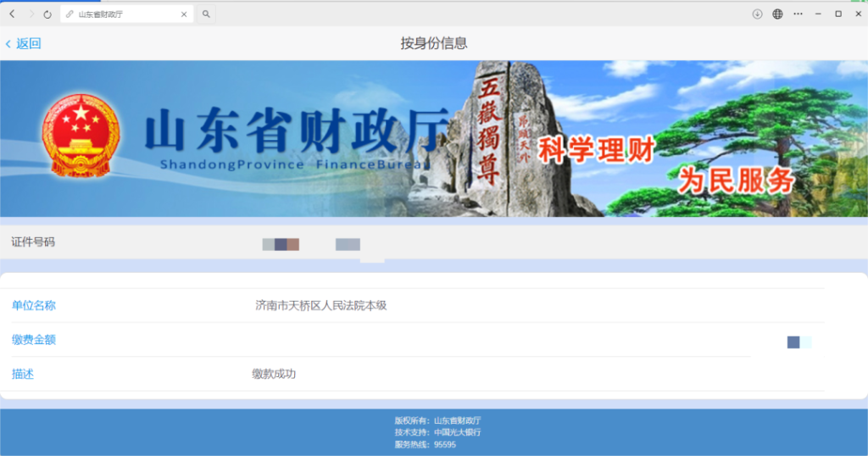Click the national emblem logo in banner

point(81,136)
